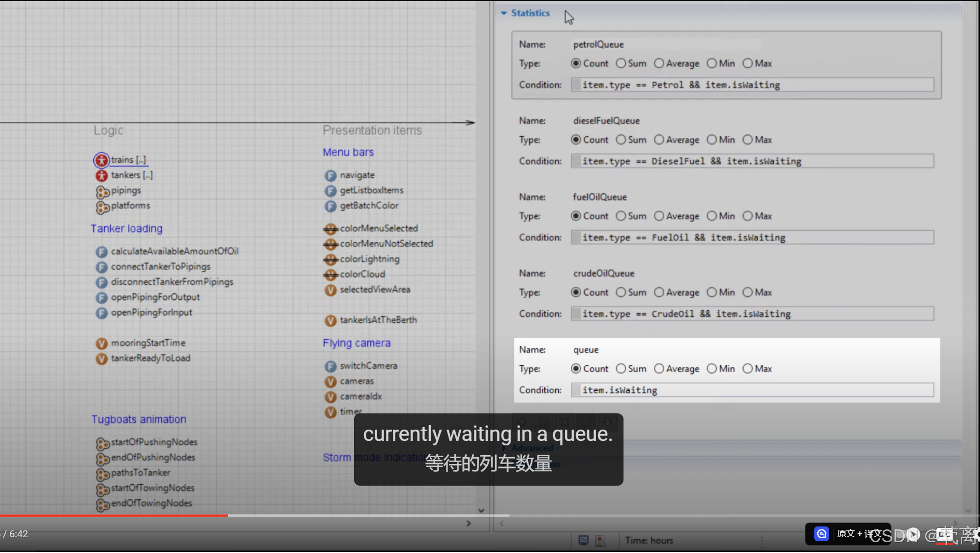Image resolution: width=980 pixels, height=553 pixels.
Task: Select Min type for crudeOilQueue
Action: point(712,292)
